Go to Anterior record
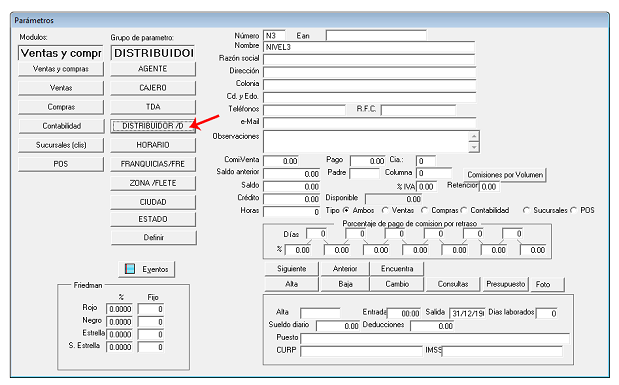 345,269
